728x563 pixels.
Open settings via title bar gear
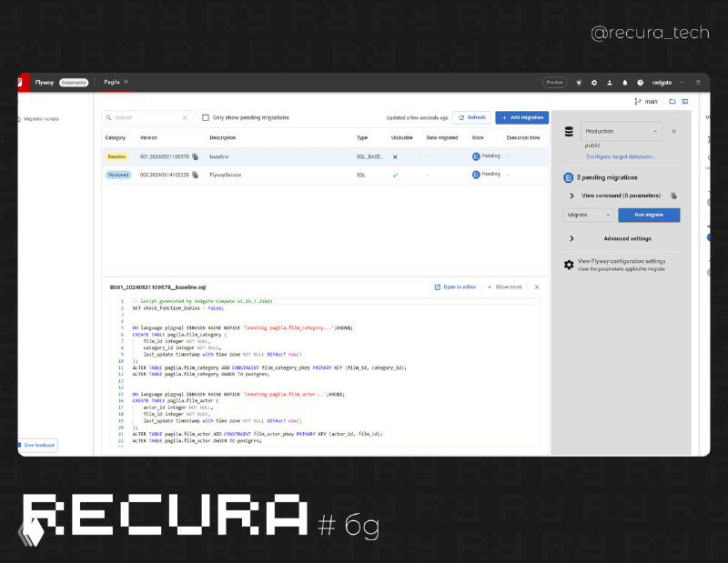pos(594,82)
